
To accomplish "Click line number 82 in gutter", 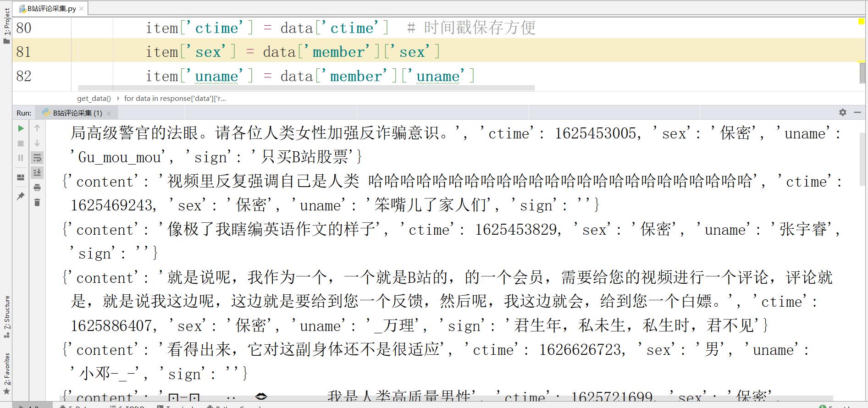I will tap(24, 76).
